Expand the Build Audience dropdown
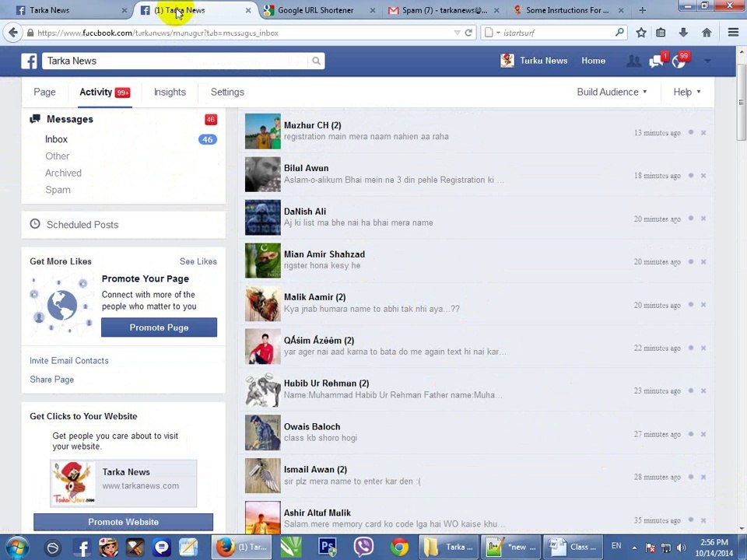This screenshot has height=560, width=747. point(612,92)
